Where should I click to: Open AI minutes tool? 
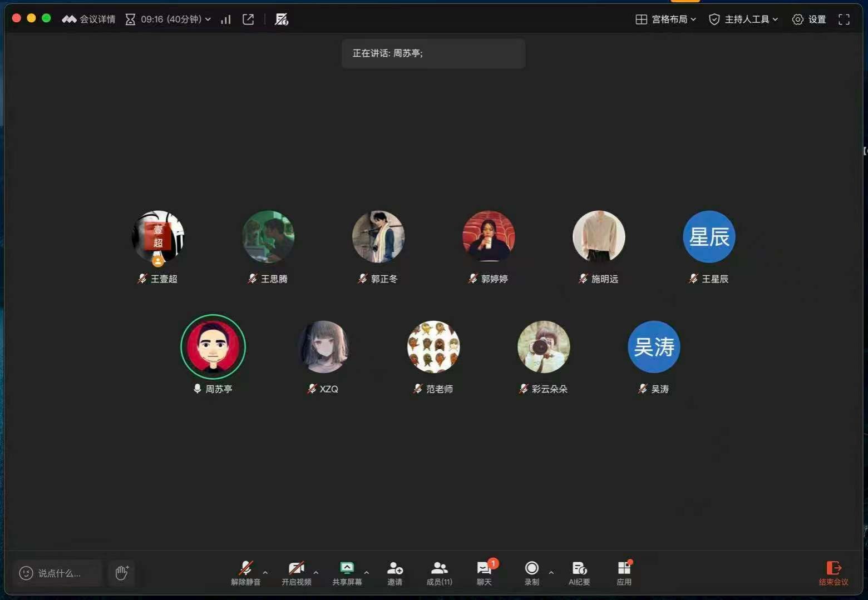click(x=579, y=573)
